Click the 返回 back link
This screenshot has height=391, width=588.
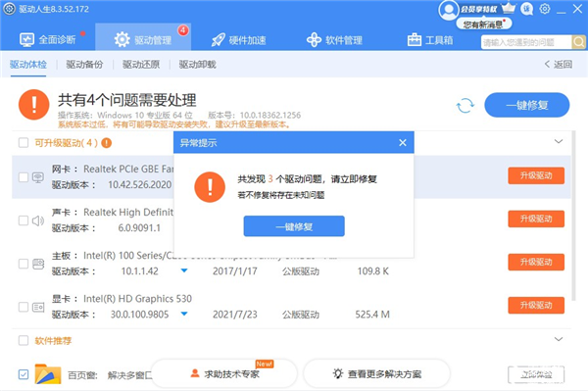click(559, 65)
